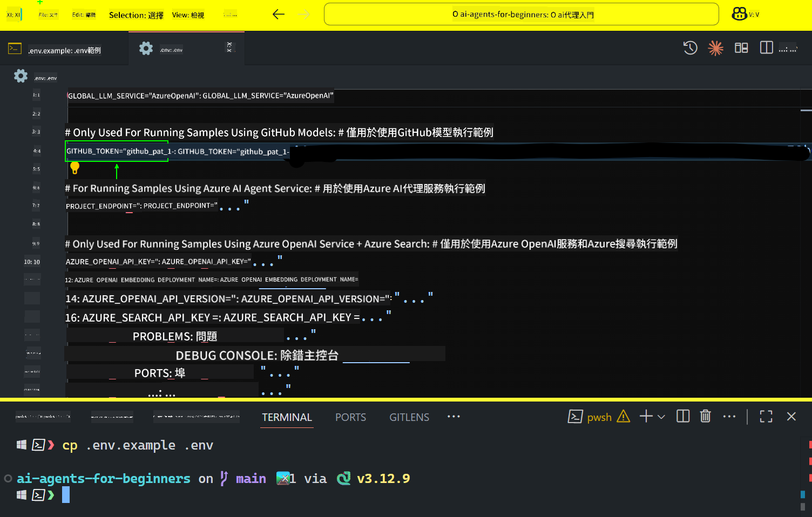Click the pwsh warning triangle icon

(x=624, y=416)
